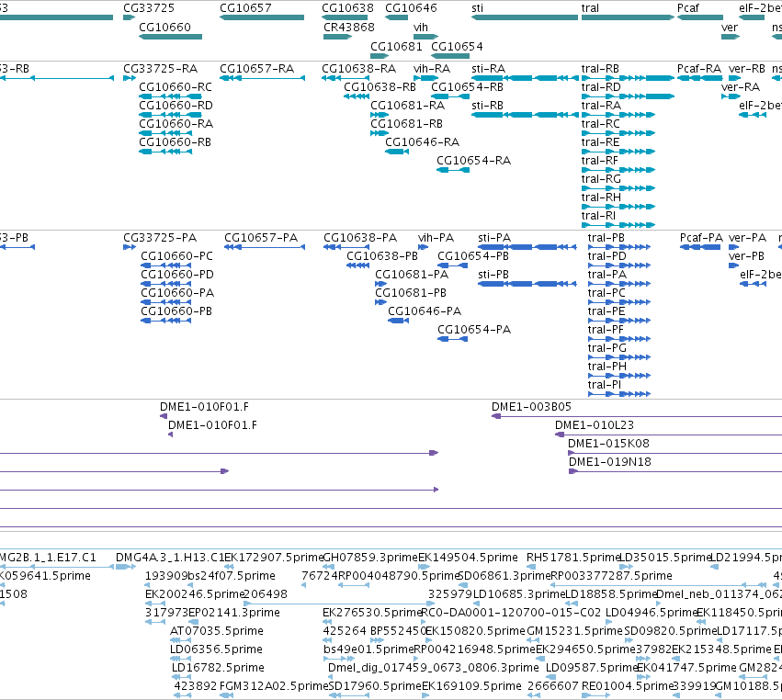Open the DME1-015K08 BAC label
The image size is (782, 700).
(608, 443)
